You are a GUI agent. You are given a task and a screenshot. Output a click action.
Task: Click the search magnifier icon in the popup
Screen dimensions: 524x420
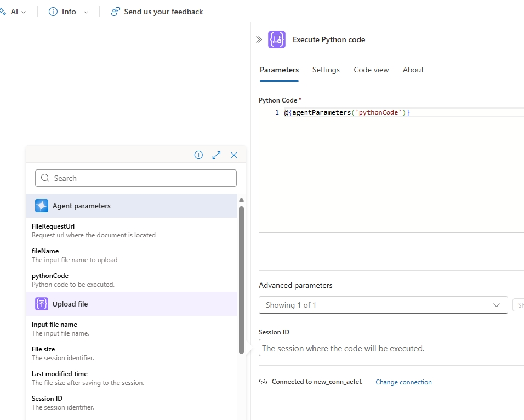45,178
